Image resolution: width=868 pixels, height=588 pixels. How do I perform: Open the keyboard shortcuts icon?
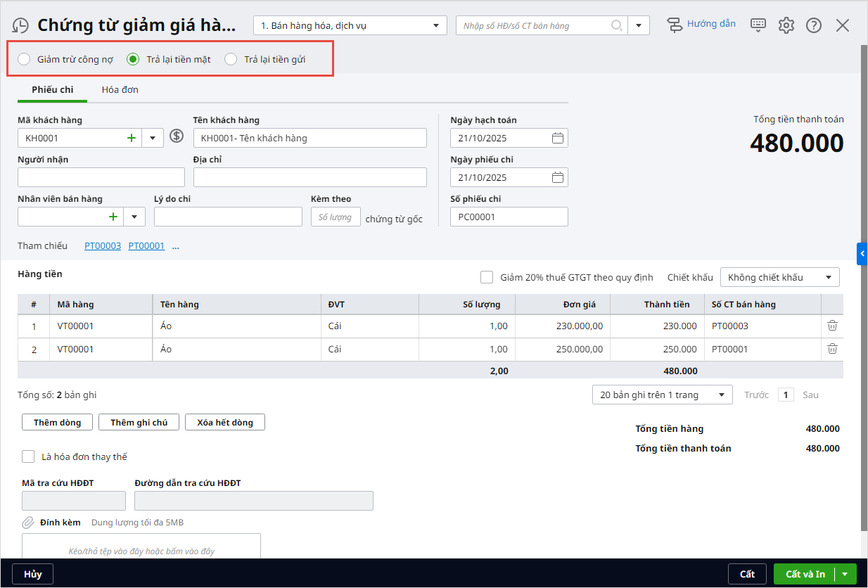pos(758,25)
